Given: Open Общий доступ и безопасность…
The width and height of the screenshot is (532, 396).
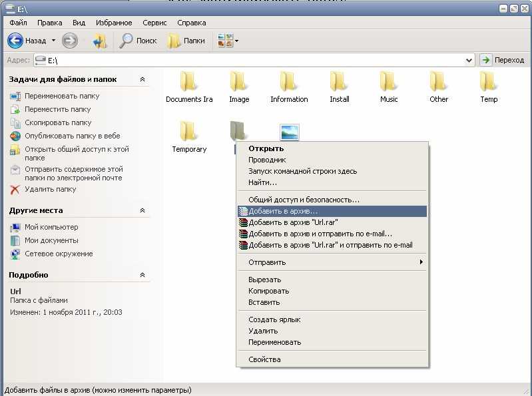Looking at the screenshot, I should [332, 200].
